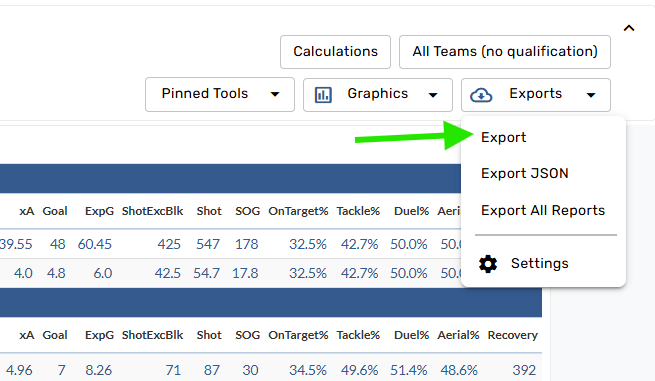Click the 42.5 ShotExcBlk average
This screenshot has width=655, height=381.
168,274
